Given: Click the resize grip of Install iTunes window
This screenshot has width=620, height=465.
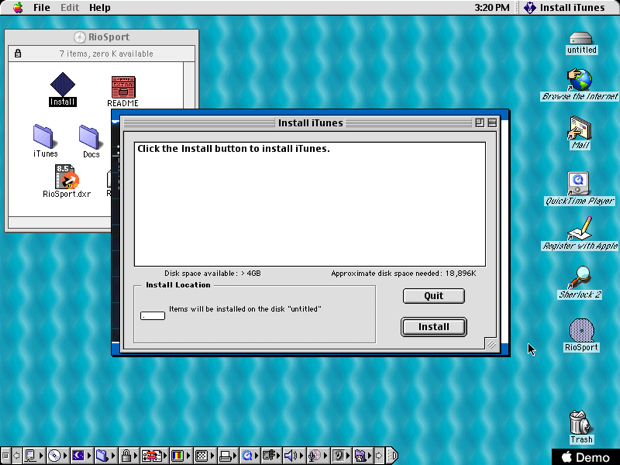Looking at the screenshot, I should pyautogui.click(x=491, y=344).
